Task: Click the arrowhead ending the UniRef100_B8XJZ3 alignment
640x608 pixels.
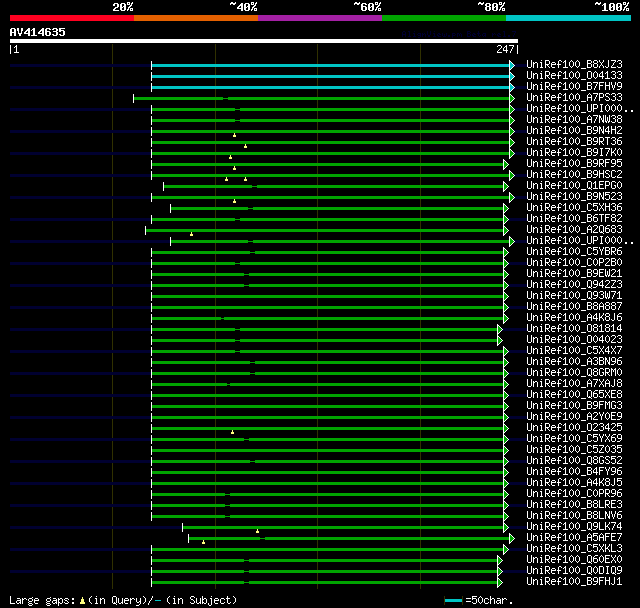Action: [512, 65]
